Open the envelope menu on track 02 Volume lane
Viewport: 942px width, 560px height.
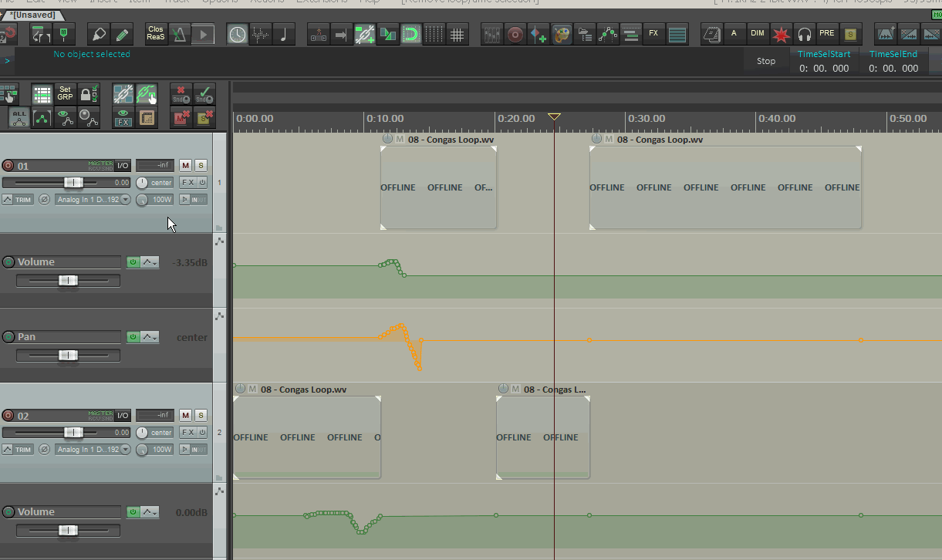tap(150, 512)
